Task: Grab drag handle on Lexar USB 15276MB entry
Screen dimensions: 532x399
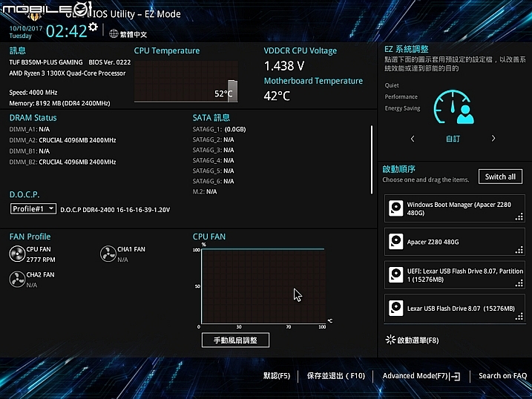Action: pyautogui.click(x=519, y=317)
